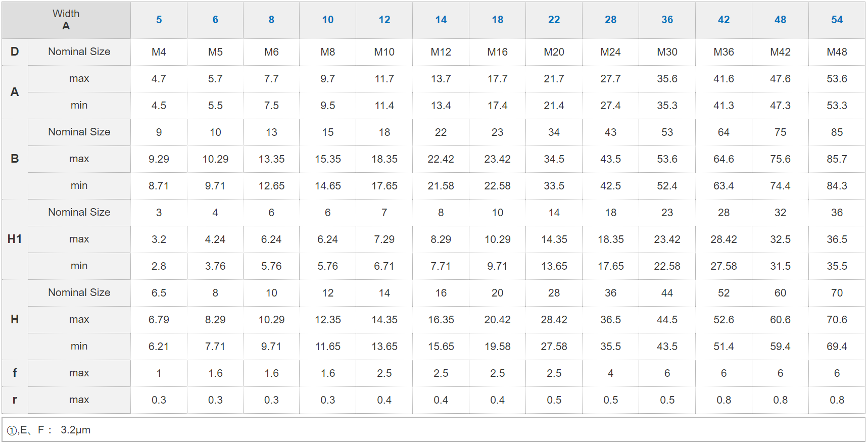
Task: Select the width 48 header link
Action: [x=781, y=20]
